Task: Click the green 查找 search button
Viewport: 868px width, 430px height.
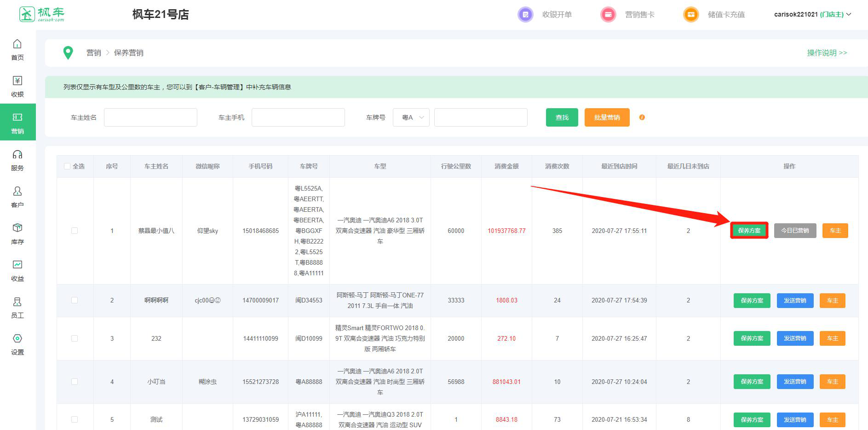Action: [562, 117]
